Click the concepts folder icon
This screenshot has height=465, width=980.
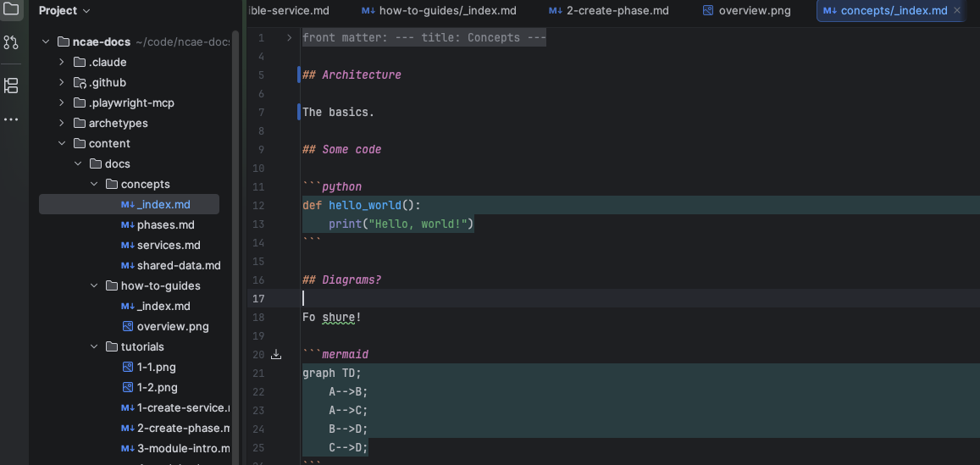(x=112, y=185)
